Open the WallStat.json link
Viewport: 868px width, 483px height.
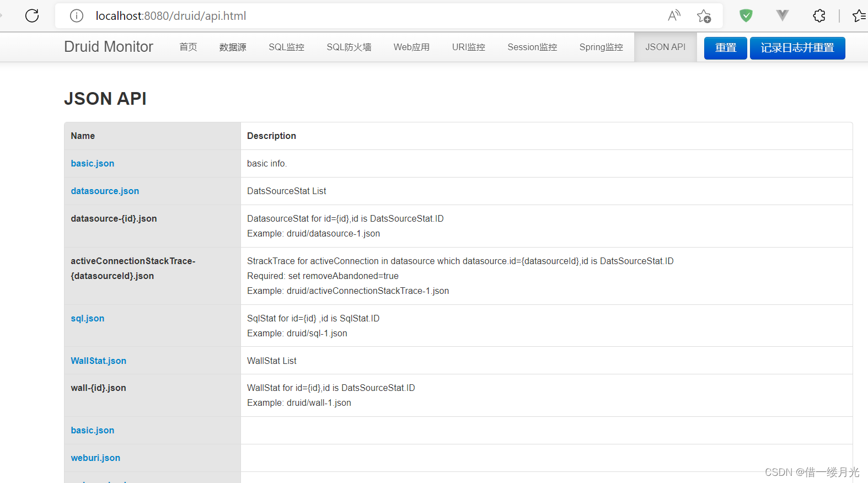(99, 361)
